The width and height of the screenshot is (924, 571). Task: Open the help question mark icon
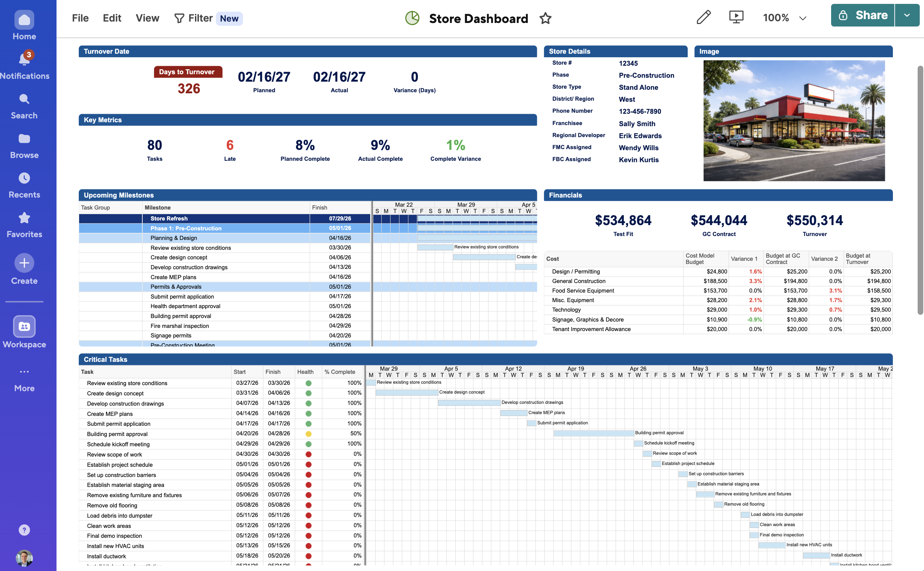pos(24,530)
